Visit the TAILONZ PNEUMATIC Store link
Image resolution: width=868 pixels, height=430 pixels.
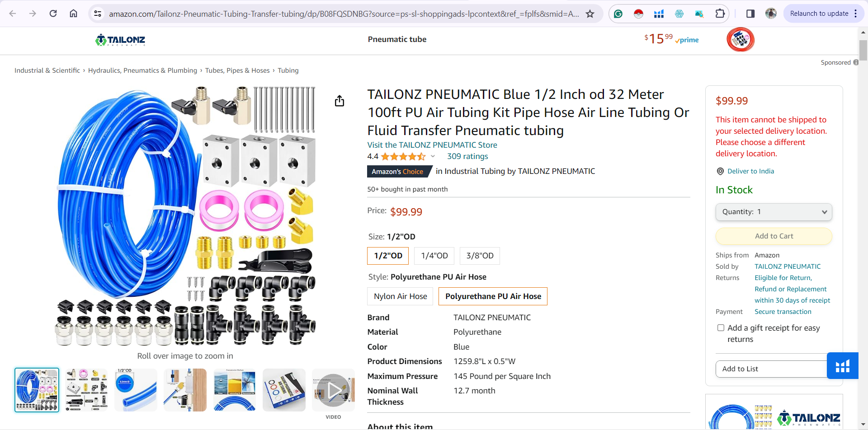pos(432,145)
